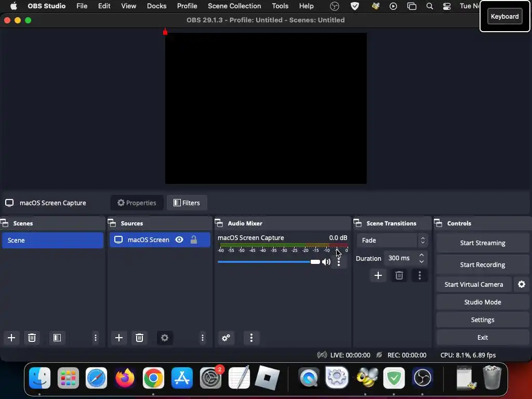The height and width of the screenshot is (399, 532).
Task: Open the Docks menu
Action: (x=157, y=6)
